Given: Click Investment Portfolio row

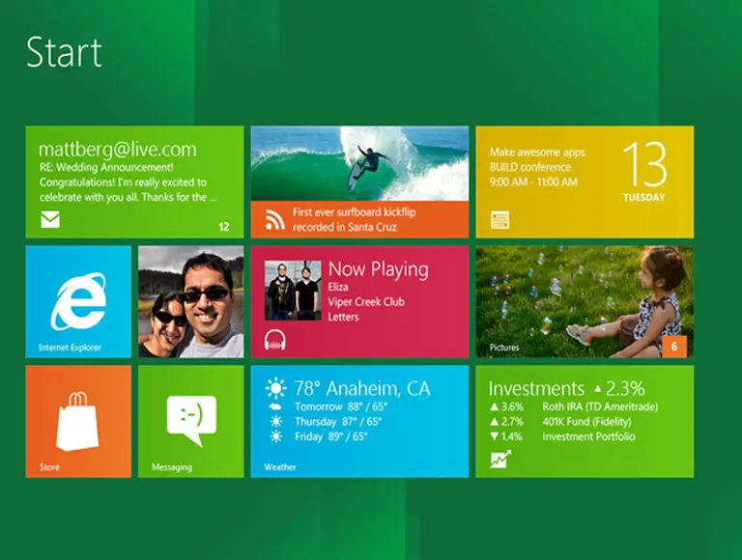Looking at the screenshot, I should pos(588,436).
